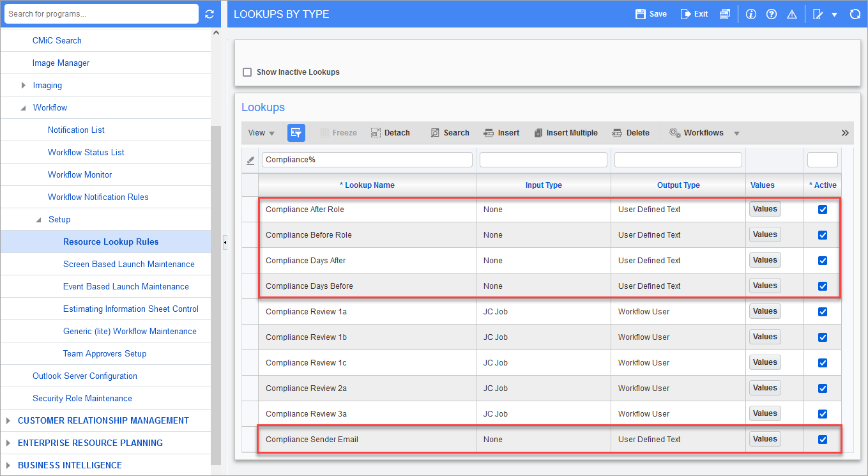Expand CUSTOMER RELATIONSHIP MANAGEMENT section
Screen dimensions: 868x476
click(9, 420)
